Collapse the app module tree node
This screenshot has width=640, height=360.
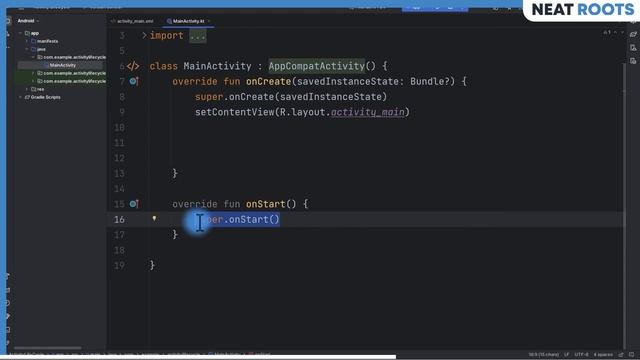(x=20, y=33)
